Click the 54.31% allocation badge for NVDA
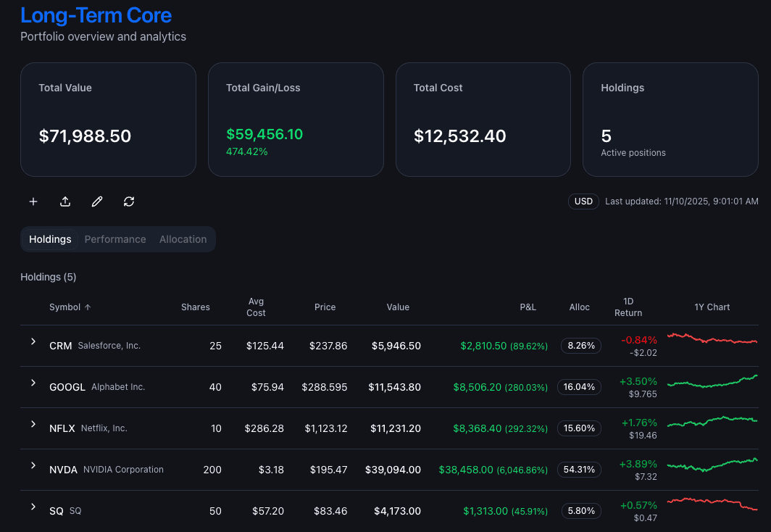Viewport: 771px width, 532px height. coord(579,470)
